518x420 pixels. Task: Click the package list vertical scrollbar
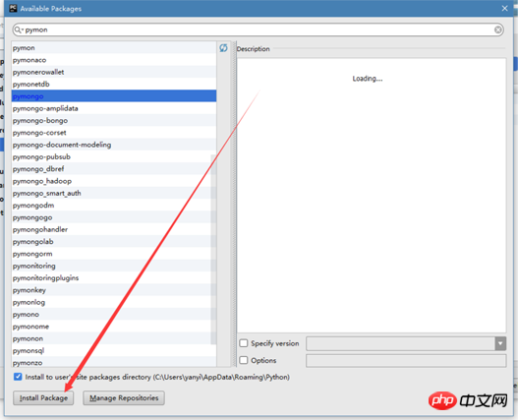click(x=213, y=250)
